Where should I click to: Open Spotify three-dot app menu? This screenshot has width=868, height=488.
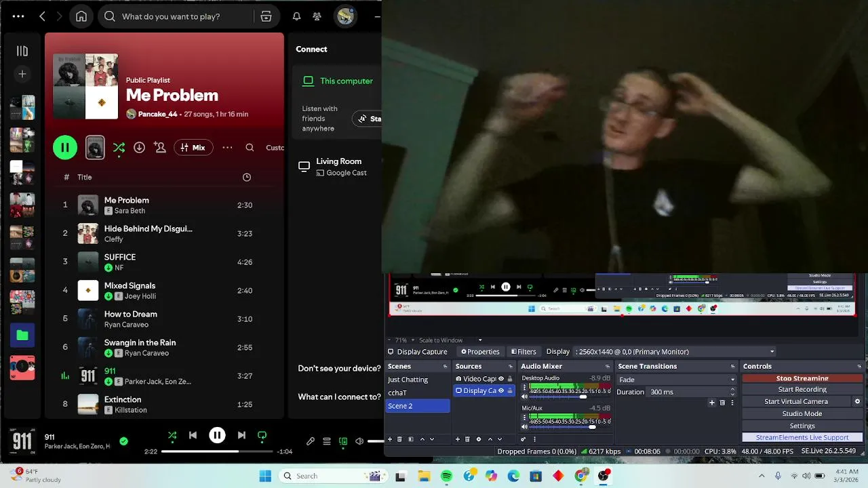18,16
